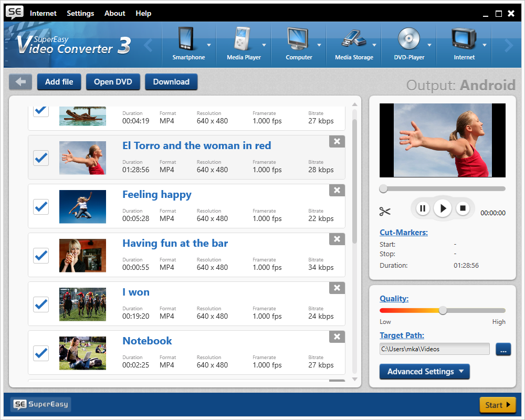Click the Download button

pyautogui.click(x=171, y=82)
